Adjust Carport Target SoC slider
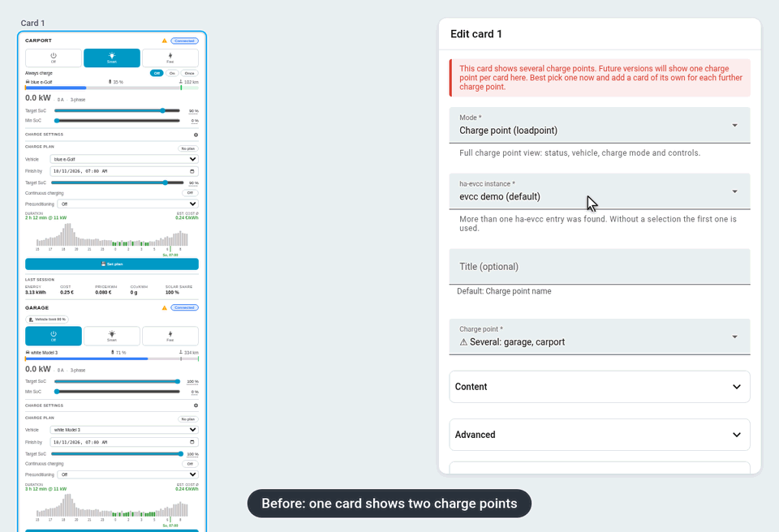The width and height of the screenshot is (779, 532). point(117,111)
